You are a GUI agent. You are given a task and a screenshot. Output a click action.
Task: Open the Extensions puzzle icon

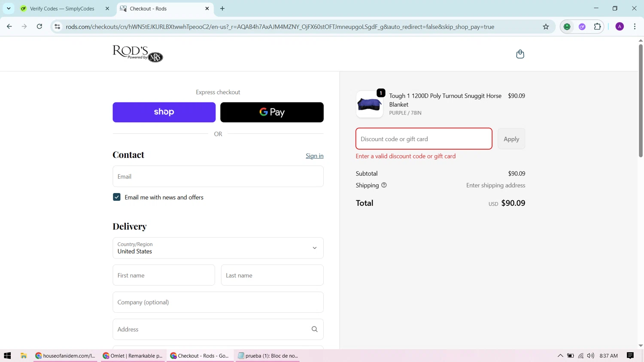(597, 27)
